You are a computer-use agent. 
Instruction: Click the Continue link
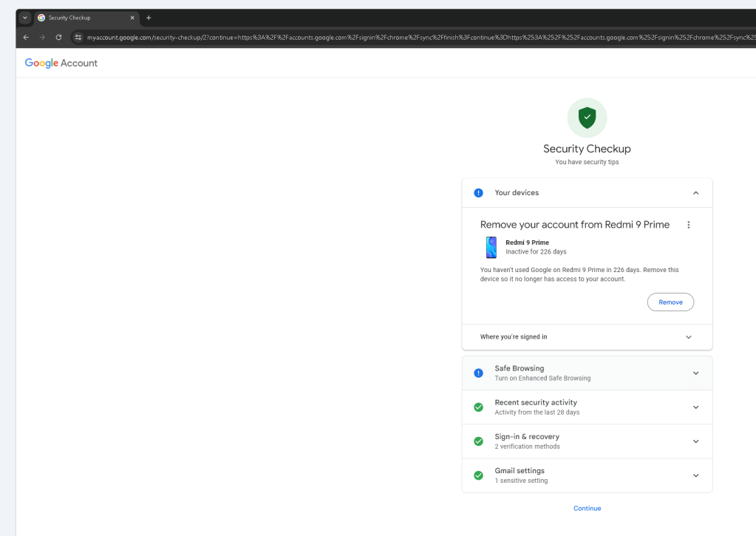587,508
